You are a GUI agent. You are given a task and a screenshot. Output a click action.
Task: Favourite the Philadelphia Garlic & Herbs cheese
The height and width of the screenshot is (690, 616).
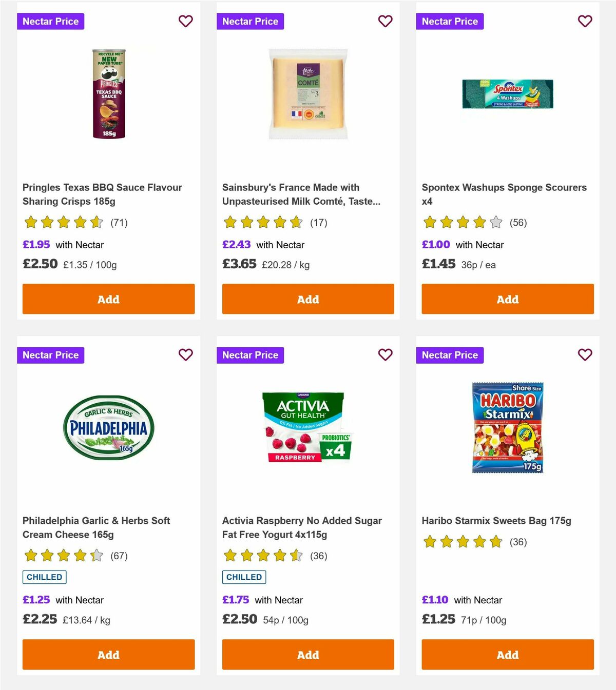click(x=185, y=354)
